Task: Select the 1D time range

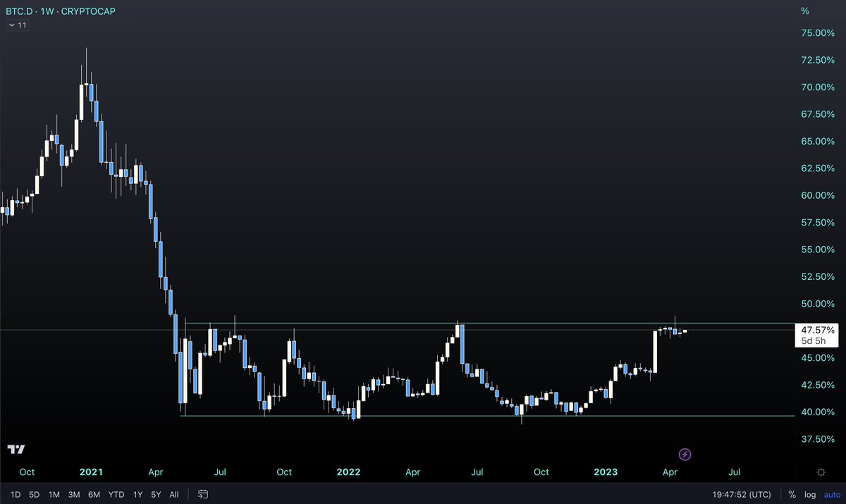Action: (16, 494)
